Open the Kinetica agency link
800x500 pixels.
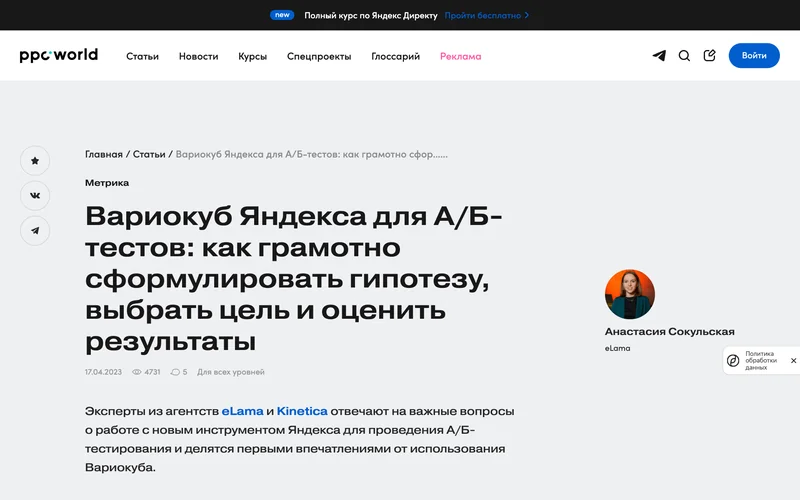[x=302, y=411]
